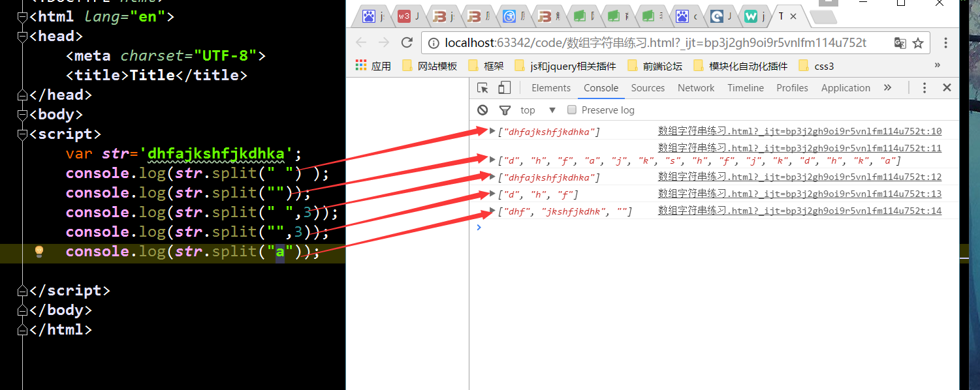Open the DevTools three-dot customize menu
This screenshot has height=390, width=980.
click(x=925, y=88)
